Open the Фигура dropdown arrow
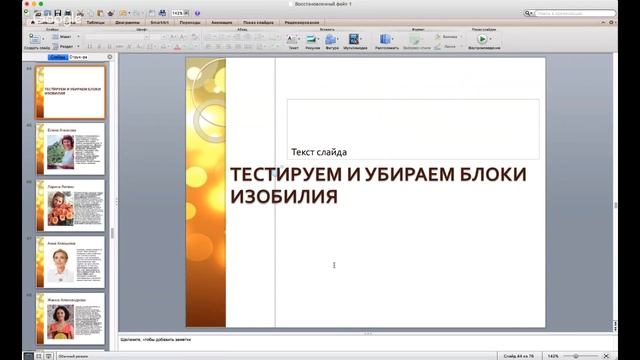 click(338, 39)
